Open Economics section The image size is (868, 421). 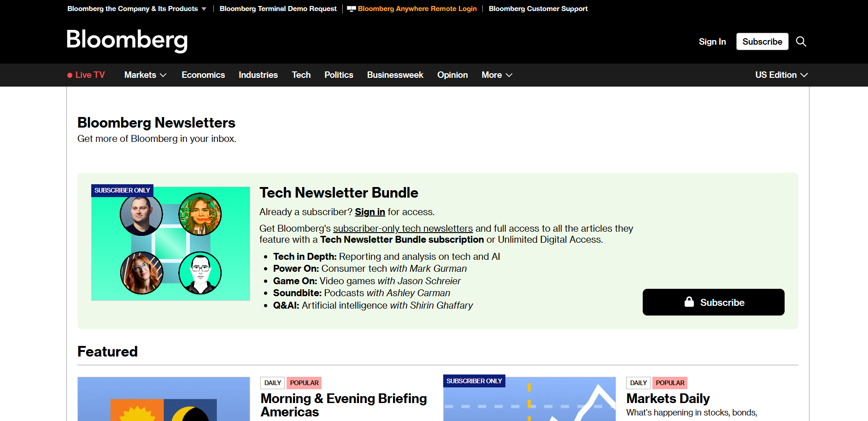[x=203, y=75]
